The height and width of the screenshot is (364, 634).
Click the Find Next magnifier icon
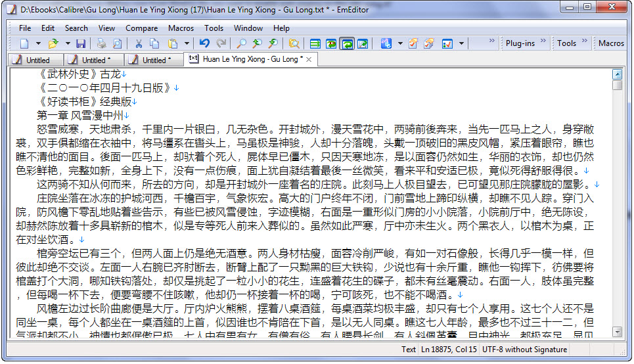(273, 43)
